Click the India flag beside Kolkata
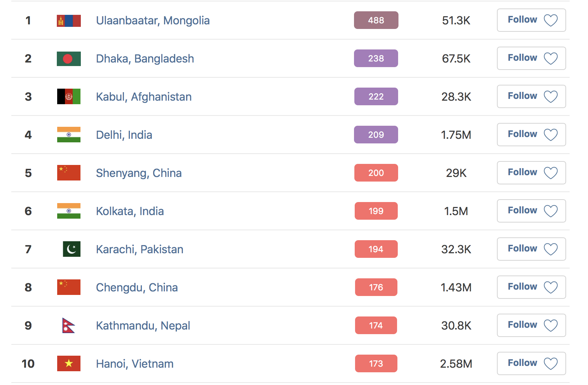 [x=69, y=211]
